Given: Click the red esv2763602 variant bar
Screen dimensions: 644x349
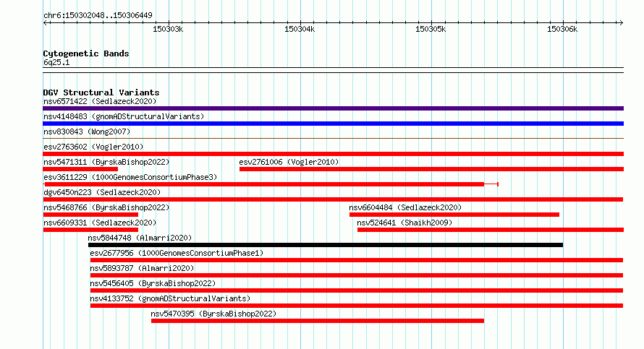Looking at the screenshot, I should pos(333,154).
